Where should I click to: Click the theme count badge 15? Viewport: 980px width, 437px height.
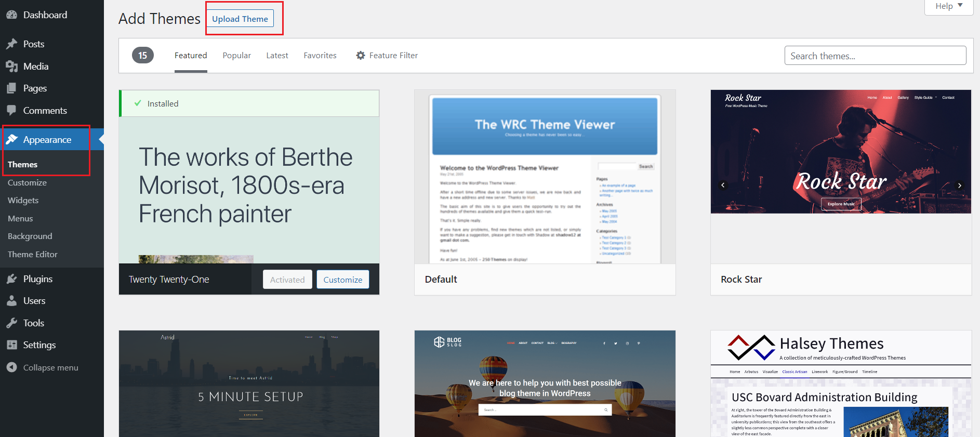[x=143, y=55]
